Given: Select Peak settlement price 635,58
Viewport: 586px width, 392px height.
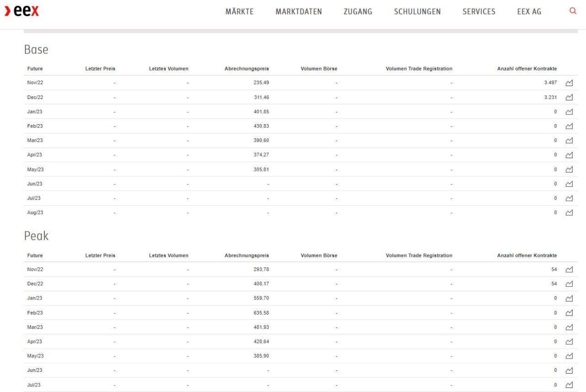Looking at the screenshot, I should 261,313.
